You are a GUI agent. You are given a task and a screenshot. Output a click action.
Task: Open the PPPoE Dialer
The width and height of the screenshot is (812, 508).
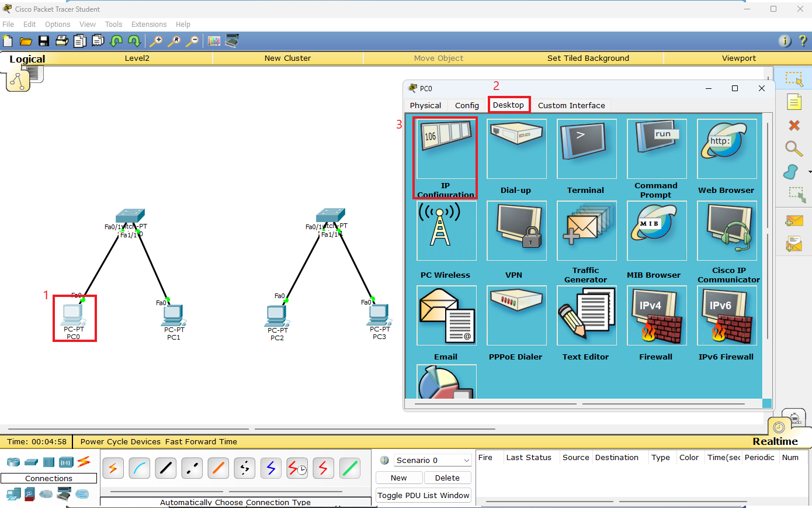[516, 316]
